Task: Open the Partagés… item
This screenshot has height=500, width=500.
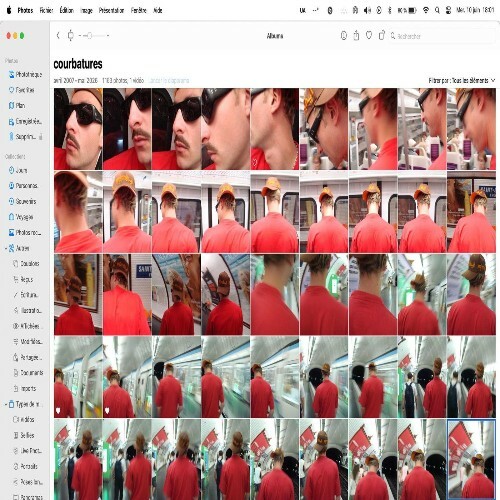Action: tap(28, 357)
